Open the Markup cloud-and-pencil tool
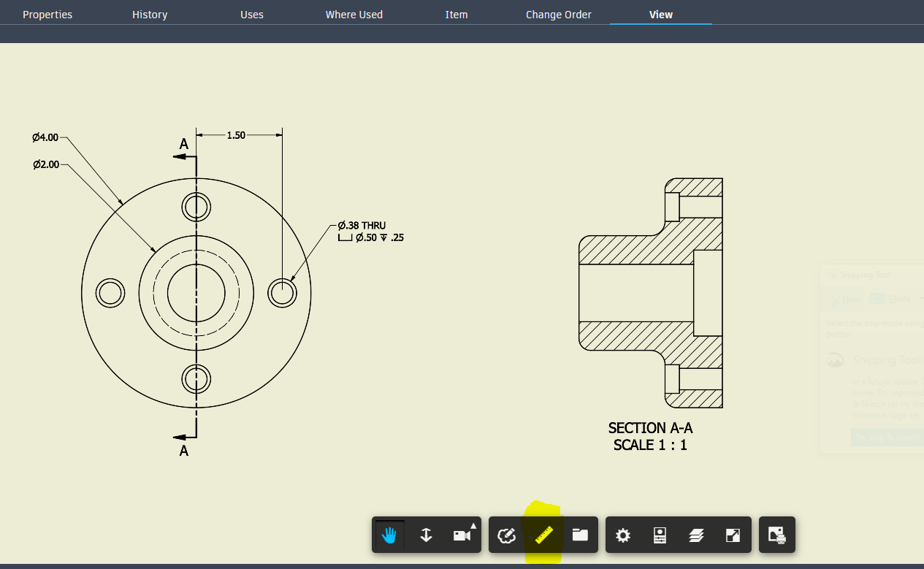Screen dimensions: 924x569 [506, 535]
